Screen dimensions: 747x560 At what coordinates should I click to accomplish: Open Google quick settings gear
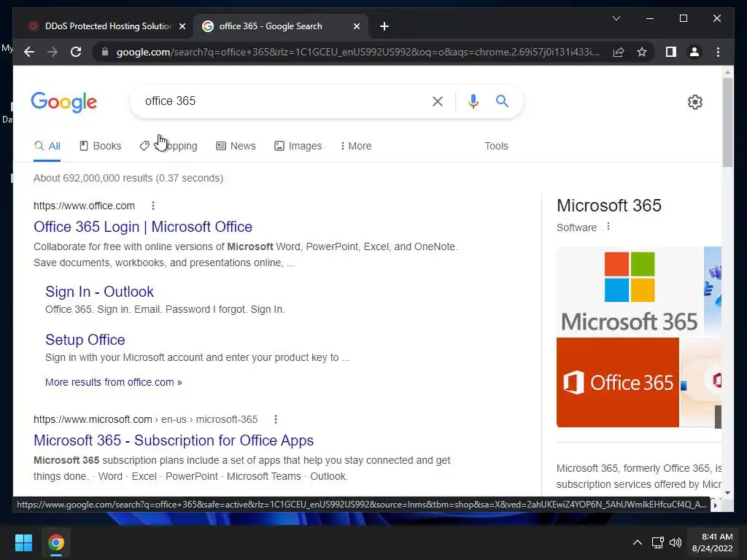(x=695, y=102)
